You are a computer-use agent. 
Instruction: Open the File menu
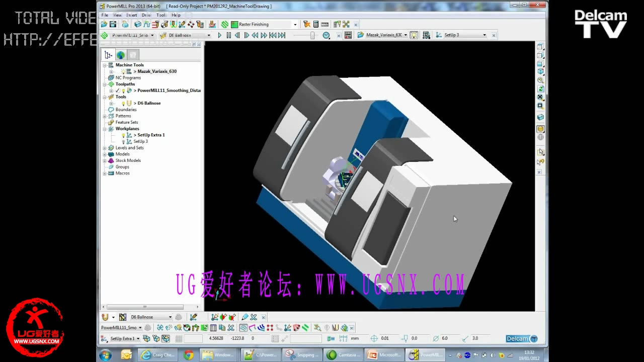[x=105, y=15]
